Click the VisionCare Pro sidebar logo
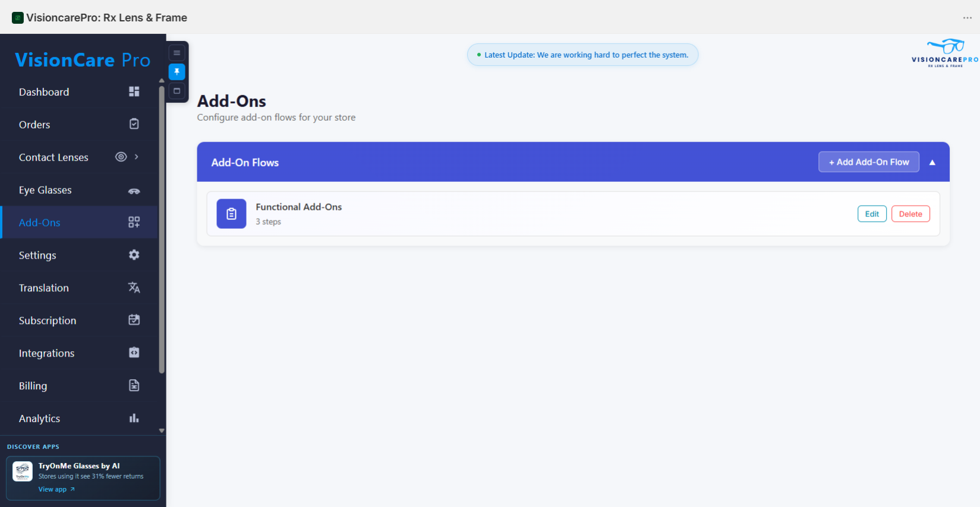The height and width of the screenshot is (507, 980). (x=83, y=60)
